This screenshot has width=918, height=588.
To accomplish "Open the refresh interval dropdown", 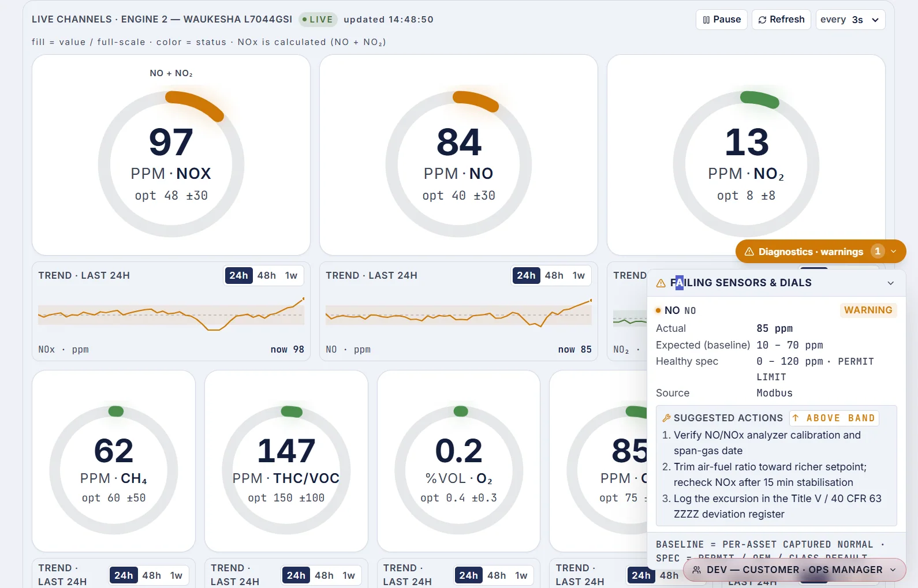I will click(850, 20).
